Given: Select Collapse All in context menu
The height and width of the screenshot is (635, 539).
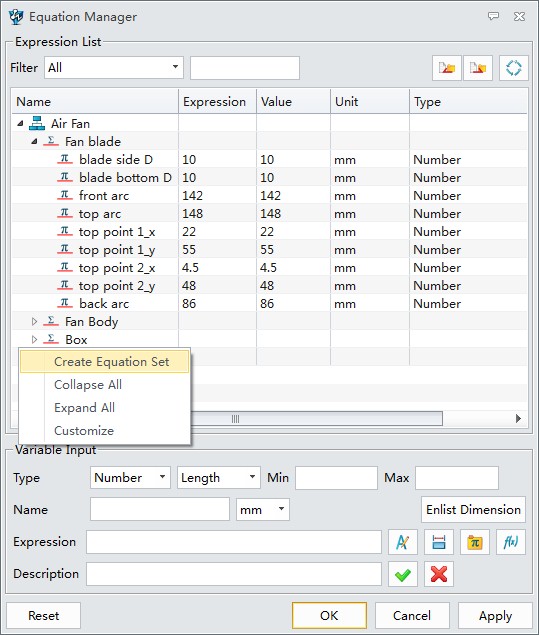Looking at the screenshot, I should coord(88,385).
